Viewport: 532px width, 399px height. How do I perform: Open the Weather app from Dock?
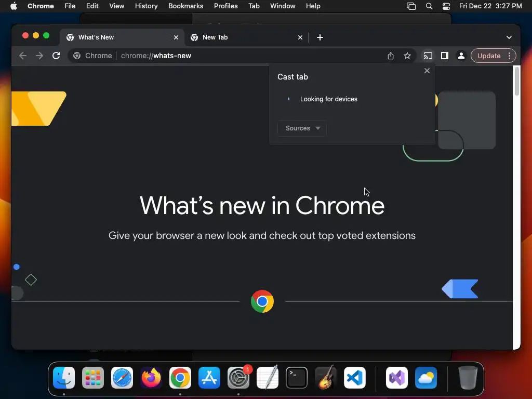[x=426, y=378]
